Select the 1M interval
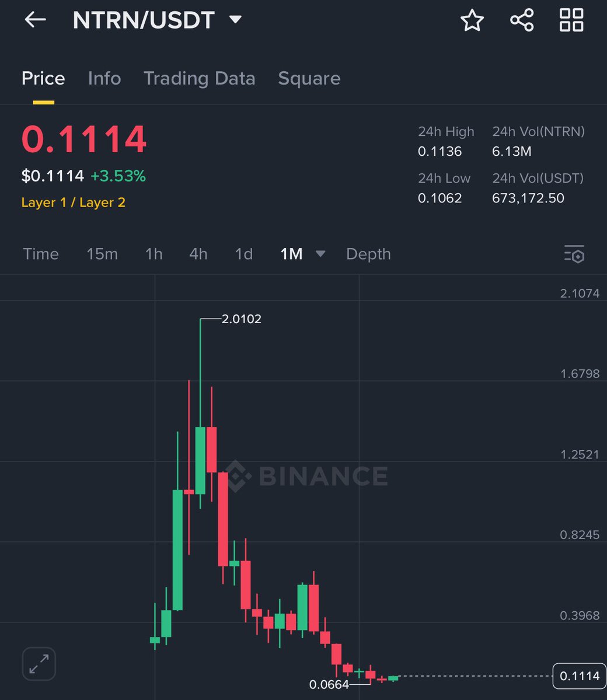This screenshot has height=700, width=607. 291,254
